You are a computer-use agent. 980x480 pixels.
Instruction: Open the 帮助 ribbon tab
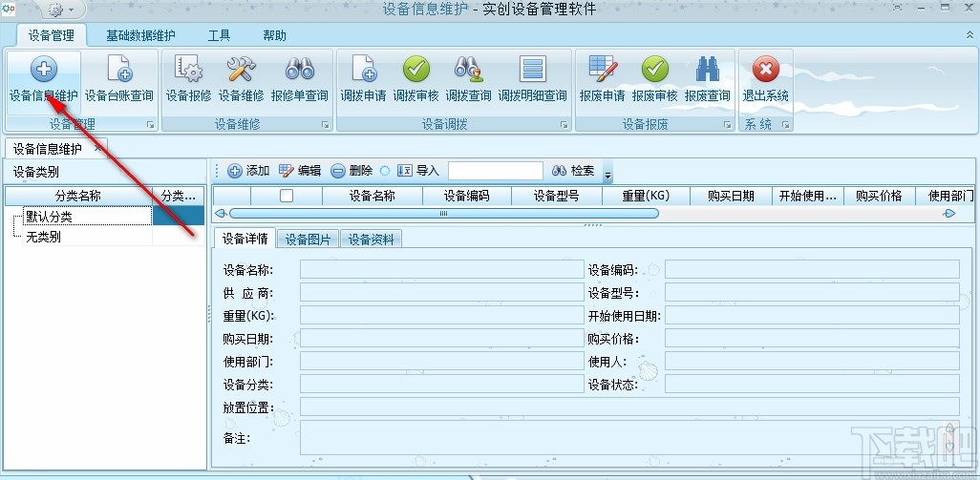274,35
